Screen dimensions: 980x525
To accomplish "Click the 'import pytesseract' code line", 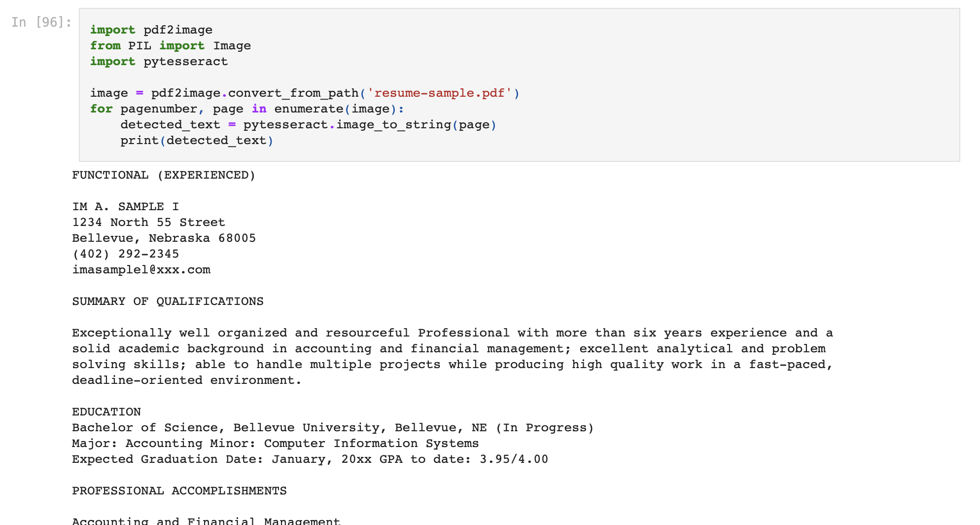I will [159, 62].
